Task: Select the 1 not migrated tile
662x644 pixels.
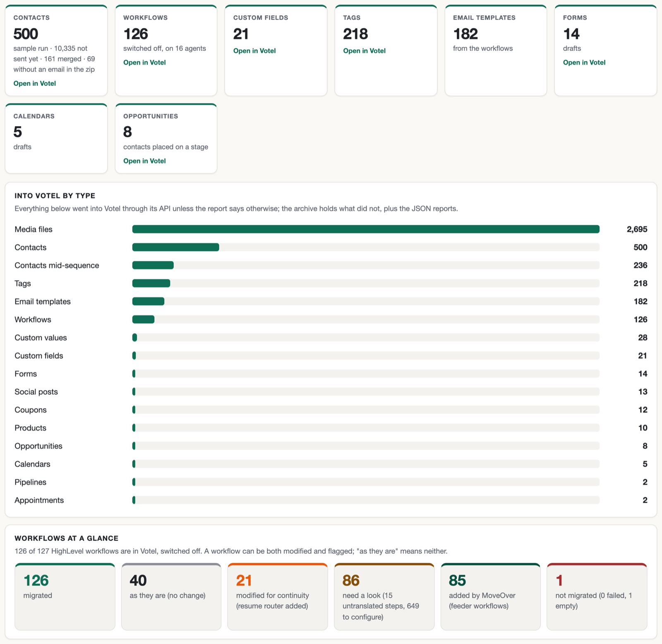Action: [597, 597]
